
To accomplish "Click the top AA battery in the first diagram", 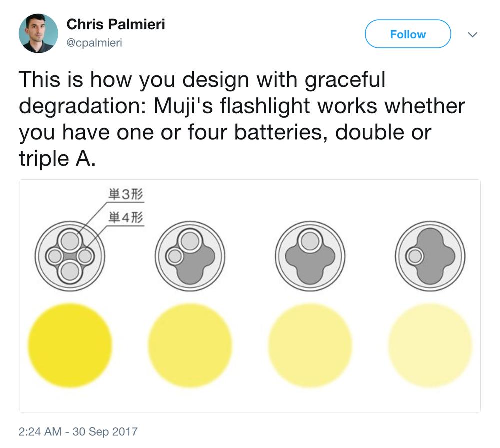I will pyautogui.click(x=70, y=241).
